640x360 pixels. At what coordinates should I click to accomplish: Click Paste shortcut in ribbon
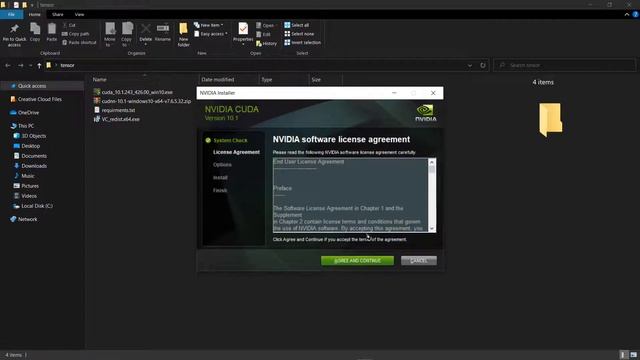[79, 42]
